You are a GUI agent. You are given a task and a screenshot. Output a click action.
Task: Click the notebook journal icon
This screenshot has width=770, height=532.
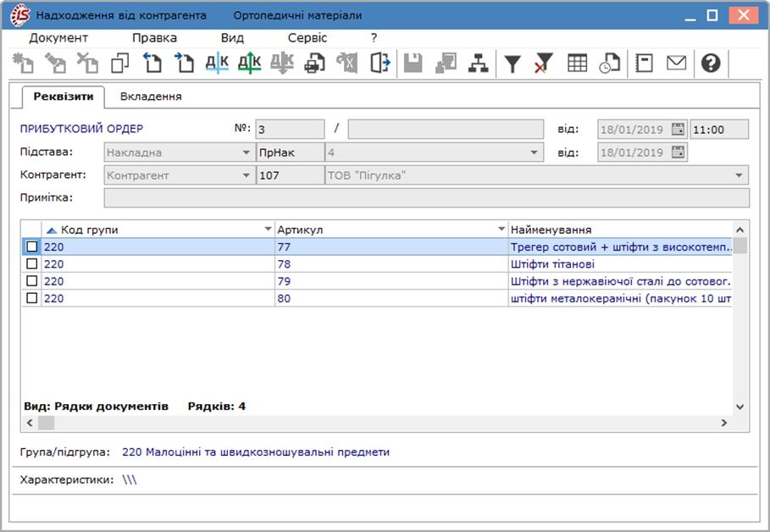pyautogui.click(x=644, y=63)
